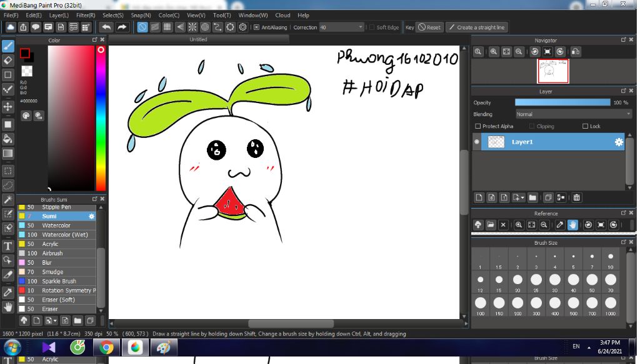Show hidden system tray icons
Screen dimensions: 640x364
coord(589,348)
